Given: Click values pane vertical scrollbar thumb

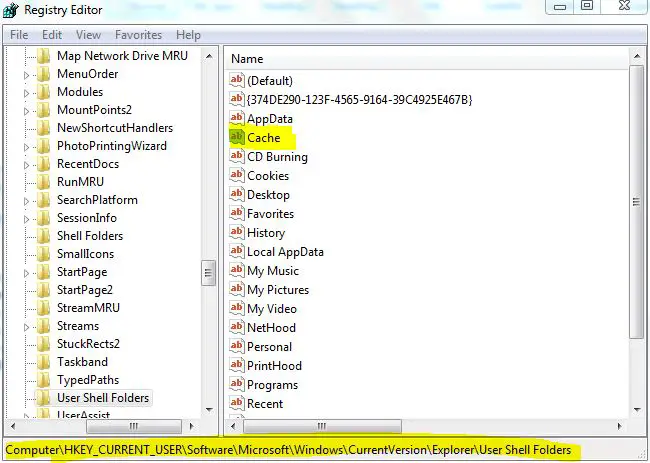Looking at the screenshot, I should [x=636, y=202].
